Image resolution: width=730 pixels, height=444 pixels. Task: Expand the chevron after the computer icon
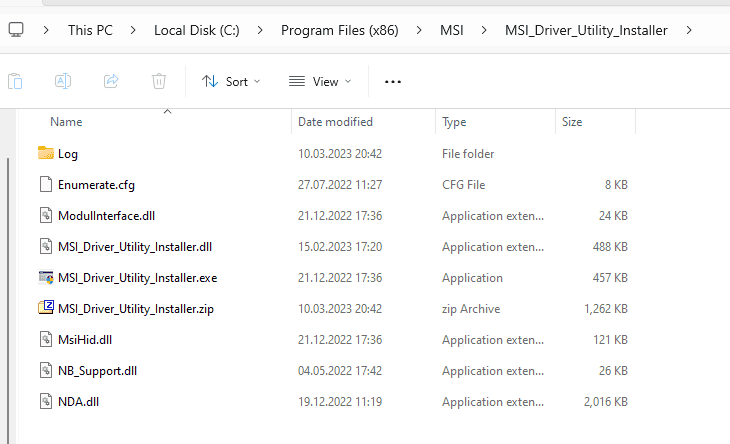(x=46, y=30)
